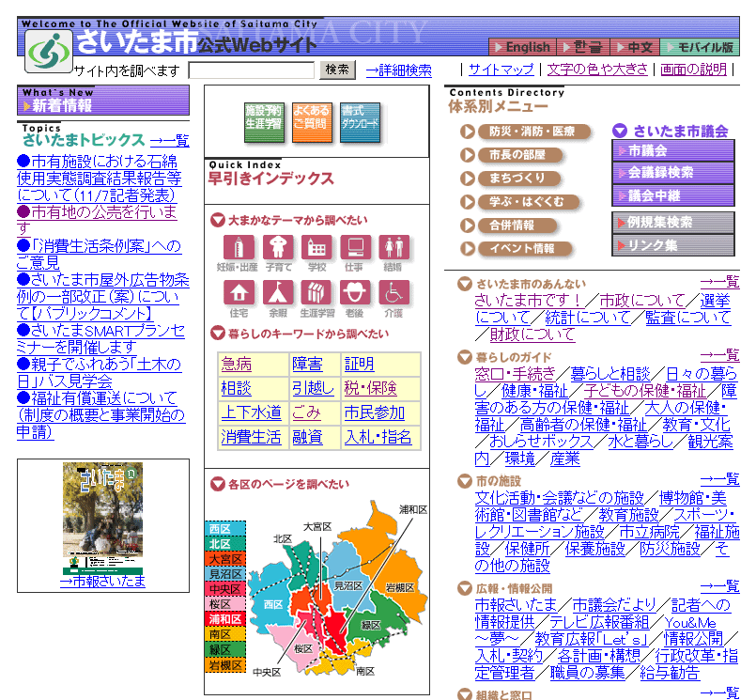Select the 住宅 house icon
This screenshot has width=756, height=700.
coord(238,292)
